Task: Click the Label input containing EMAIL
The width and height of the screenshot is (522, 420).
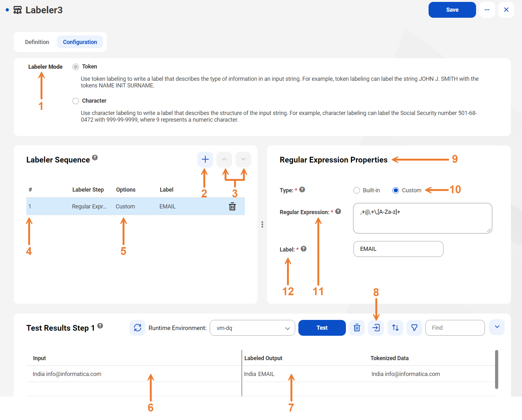Action: (x=398, y=249)
